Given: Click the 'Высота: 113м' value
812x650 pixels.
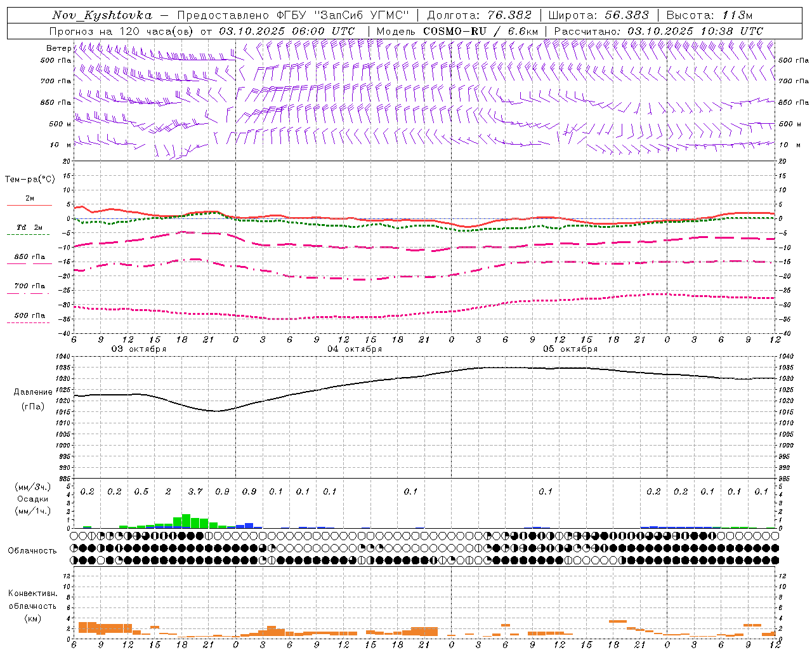Looking at the screenshot, I should (x=709, y=15).
